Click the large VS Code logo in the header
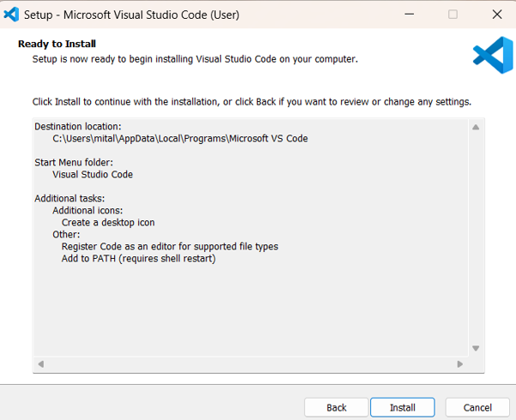This screenshot has width=516, height=420. 493,55
